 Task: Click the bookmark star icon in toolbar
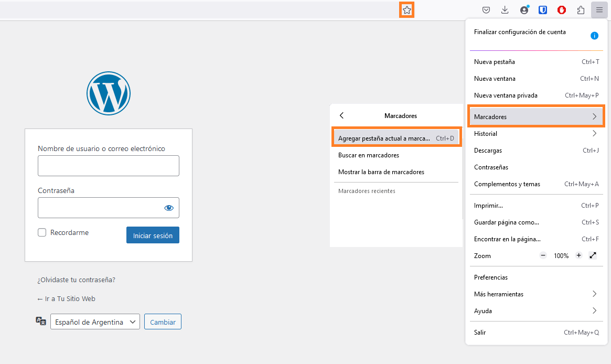(x=406, y=10)
